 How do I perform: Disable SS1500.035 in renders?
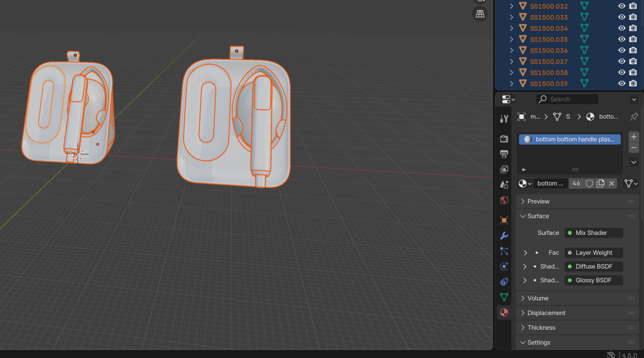tap(633, 39)
